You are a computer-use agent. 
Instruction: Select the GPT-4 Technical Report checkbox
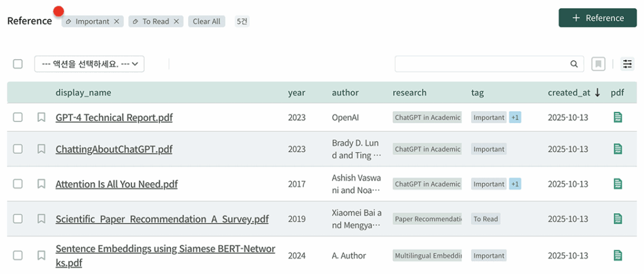[x=18, y=118]
